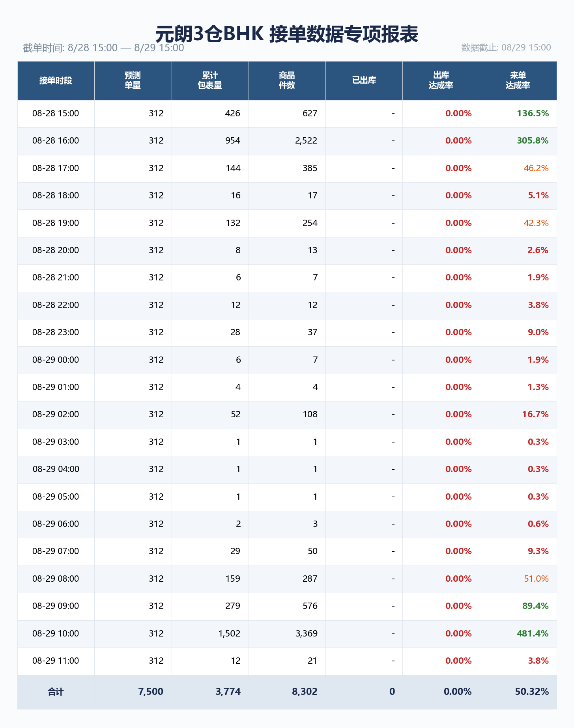Viewport: 574px width, 728px height.
Task: Select the 已出库 column header
Action: [364, 81]
